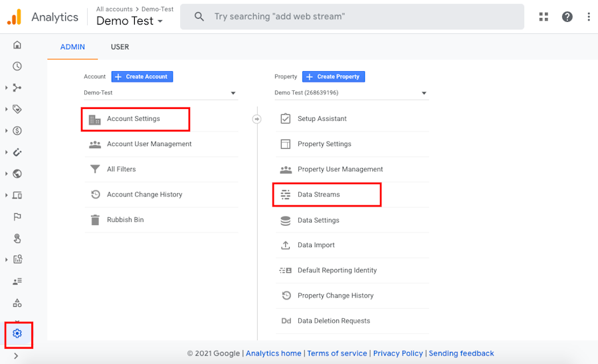Image resolution: width=598 pixels, height=364 pixels.
Task: Open the Help question mark icon
Action: click(x=567, y=17)
